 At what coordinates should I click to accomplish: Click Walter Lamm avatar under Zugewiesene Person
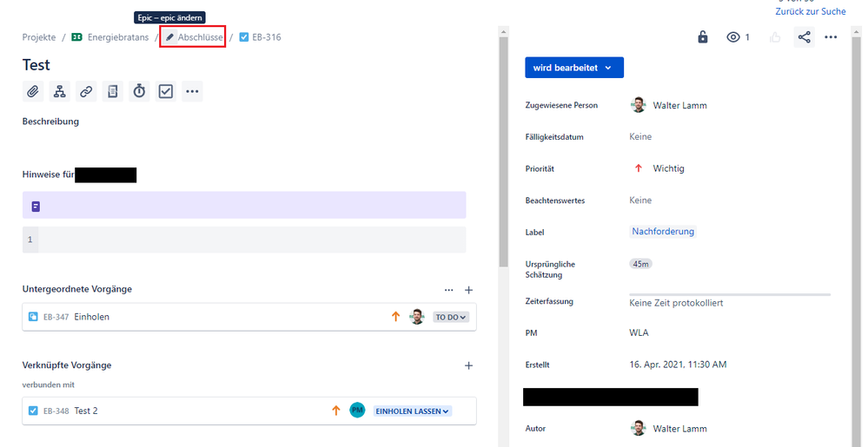pyautogui.click(x=639, y=105)
